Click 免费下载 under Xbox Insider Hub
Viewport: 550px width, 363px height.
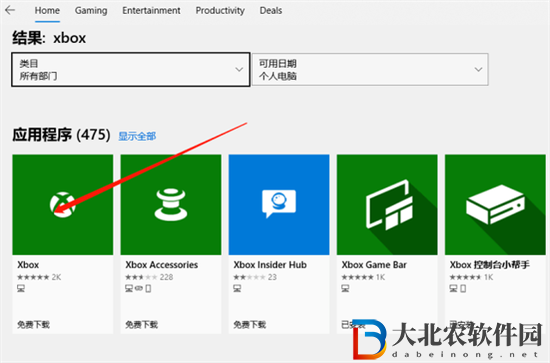click(x=250, y=325)
